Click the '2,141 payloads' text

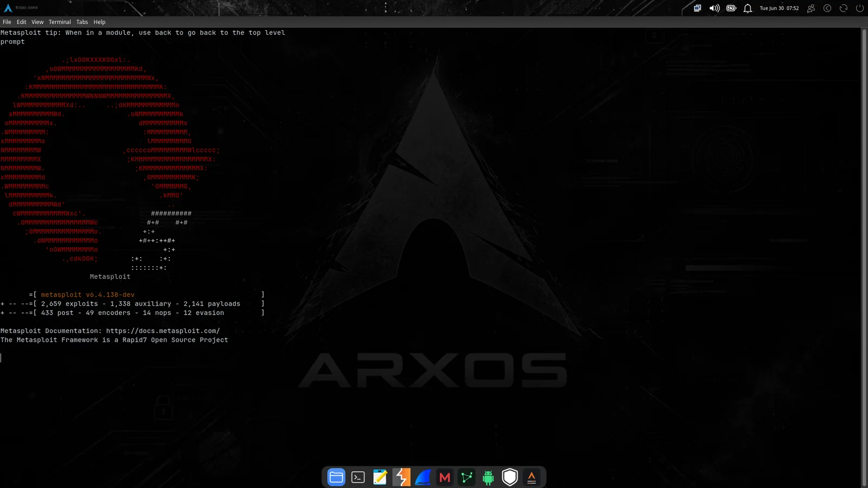(x=212, y=304)
